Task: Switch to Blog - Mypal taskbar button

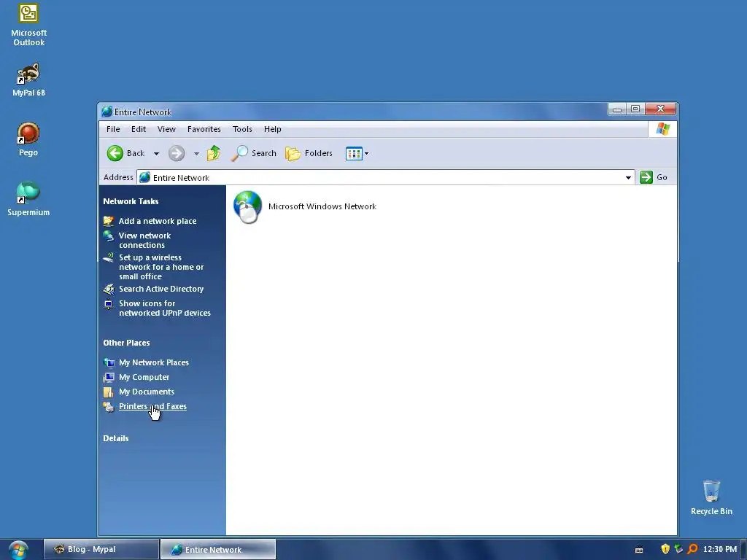Action: point(101,550)
